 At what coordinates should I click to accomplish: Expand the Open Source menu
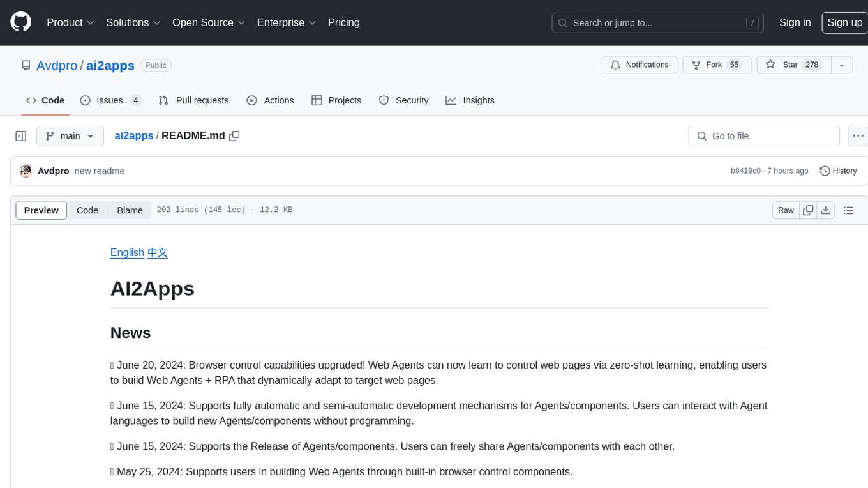pos(209,22)
